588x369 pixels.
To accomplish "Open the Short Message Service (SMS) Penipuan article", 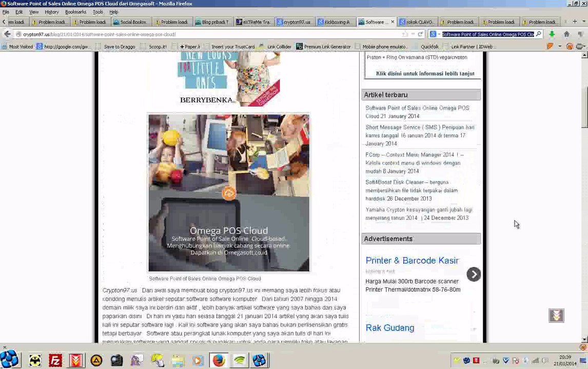I will [420, 136].
